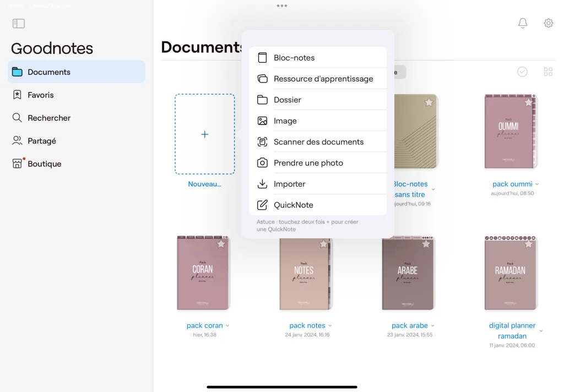Open the notifications bell
This screenshot has height=392, width=564.
pyautogui.click(x=523, y=23)
